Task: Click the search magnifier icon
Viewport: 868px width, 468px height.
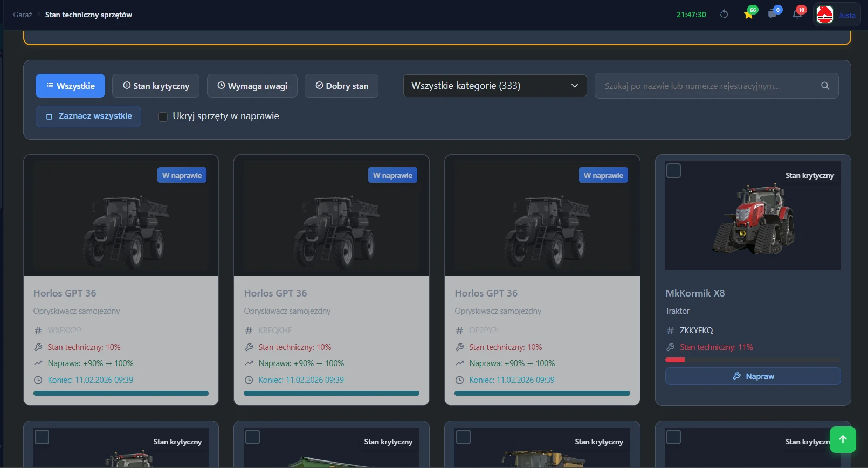Action: tap(825, 86)
